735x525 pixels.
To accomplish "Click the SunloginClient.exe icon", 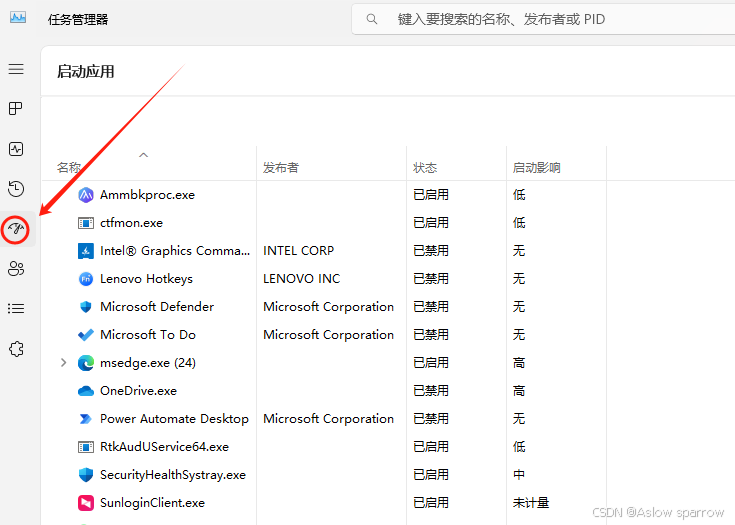I will (86, 503).
